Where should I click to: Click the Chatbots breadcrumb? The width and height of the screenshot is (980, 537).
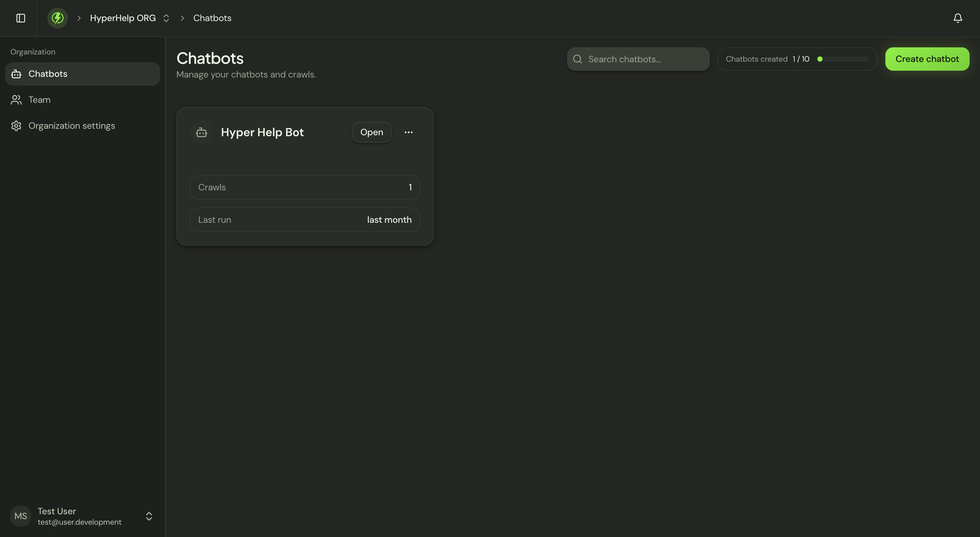212,18
